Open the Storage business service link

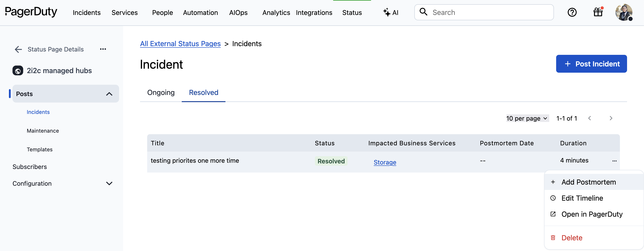tap(385, 162)
